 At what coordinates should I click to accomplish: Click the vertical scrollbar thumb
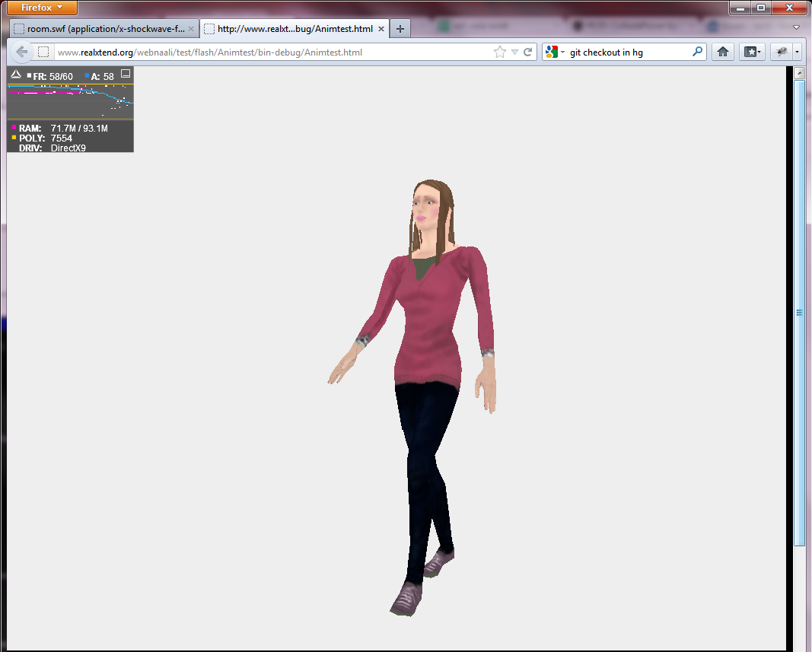(799, 312)
